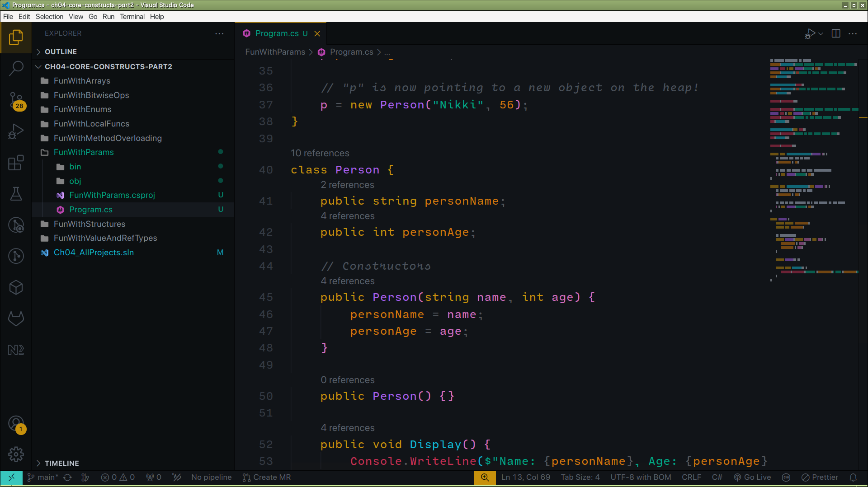This screenshot has height=487, width=868.
Task: Click the Manage settings gear icon
Action: tap(16, 454)
